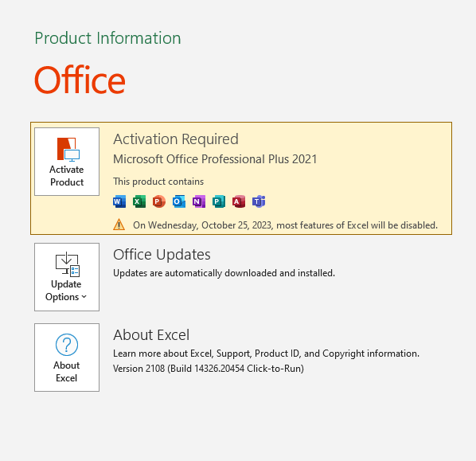Click the PowerPoint app icon

159,201
